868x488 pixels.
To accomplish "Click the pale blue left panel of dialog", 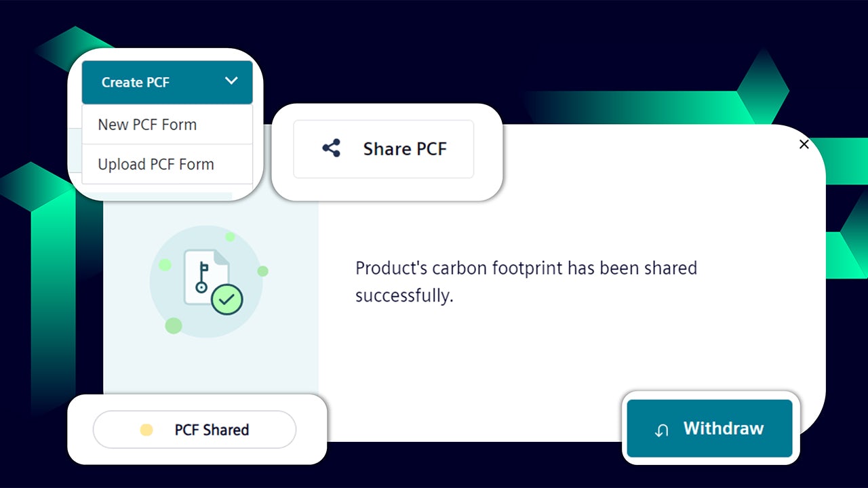I will tap(210, 366).
